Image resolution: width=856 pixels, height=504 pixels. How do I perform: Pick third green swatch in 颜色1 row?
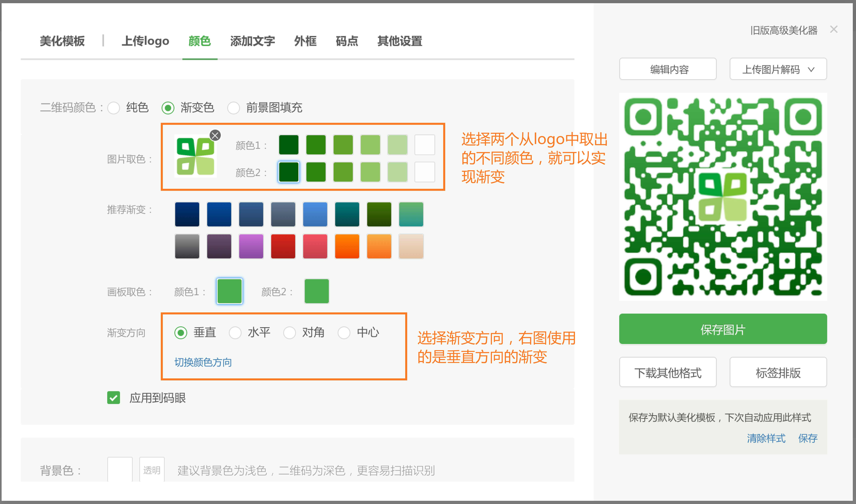pyautogui.click(x=343, y=145)
